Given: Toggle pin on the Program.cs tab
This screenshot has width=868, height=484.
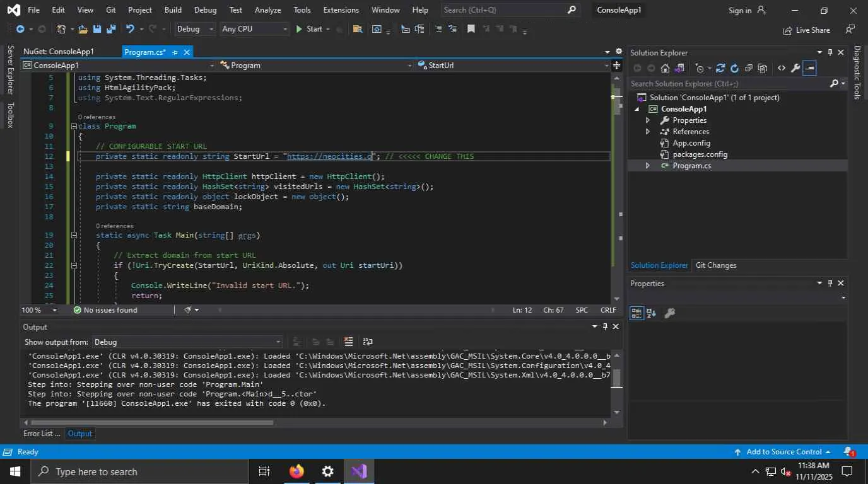Looking at the screenshot, I should [x=175, y=52].
